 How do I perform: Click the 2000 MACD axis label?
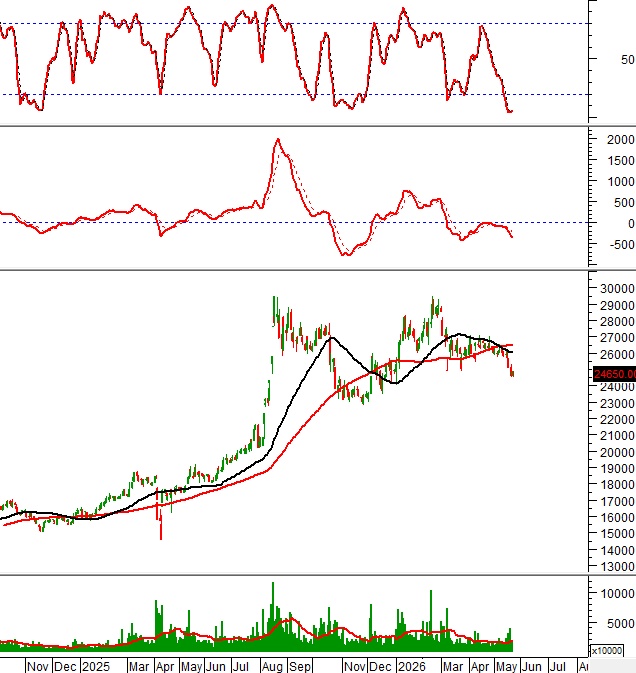pyautogui.click(x=620, y=139)
